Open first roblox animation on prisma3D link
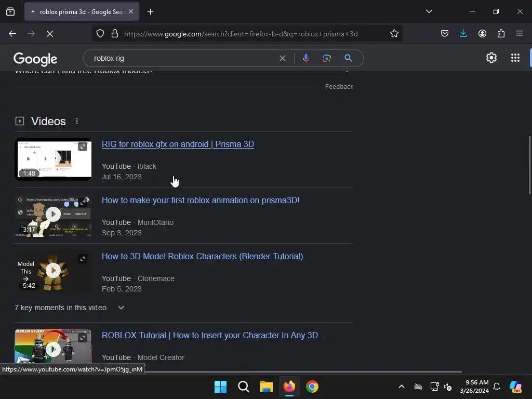 pos(201,200)
